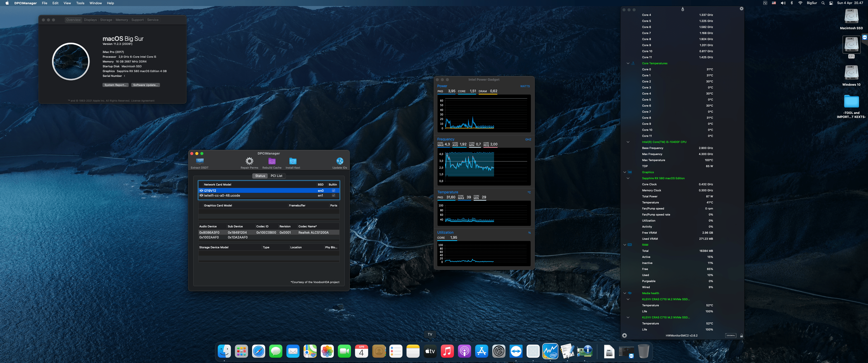Screen dimensions: 868x363
Task: Toggle Builtin checkbox for iwlwifi-cc-a0-48.ucode
Action: 334,195
